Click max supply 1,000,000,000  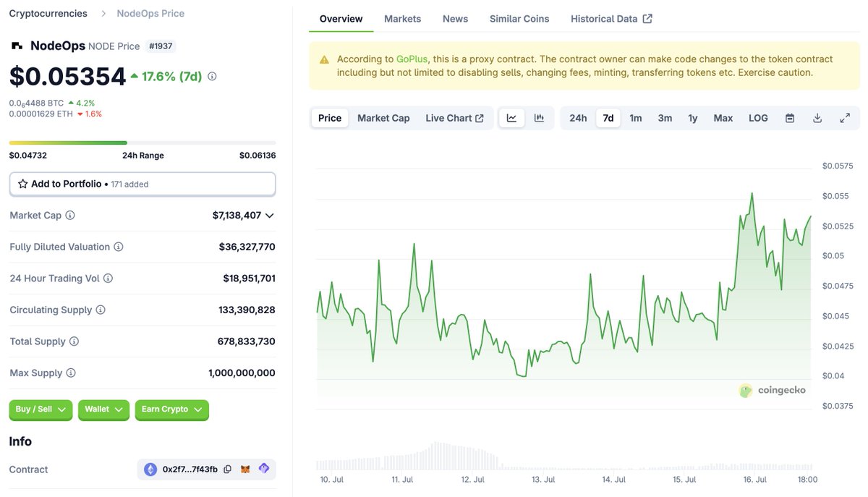[242, 373]
